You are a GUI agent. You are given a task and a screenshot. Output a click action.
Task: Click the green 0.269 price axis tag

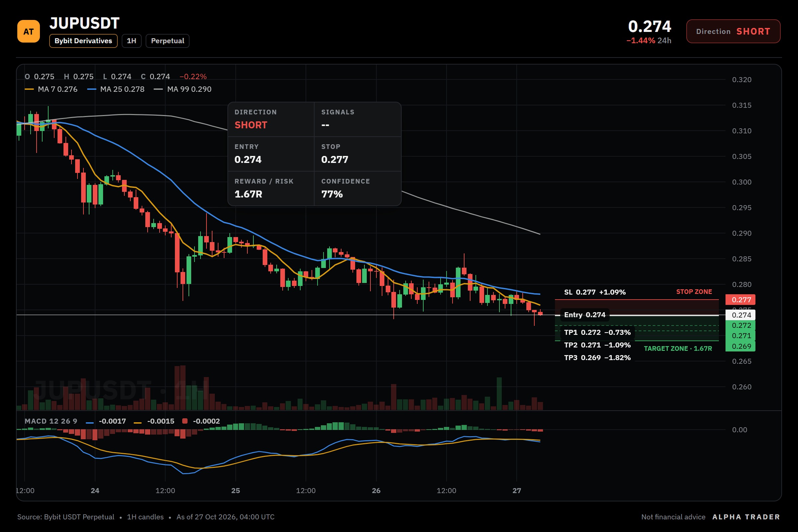(x=740, y=346)
